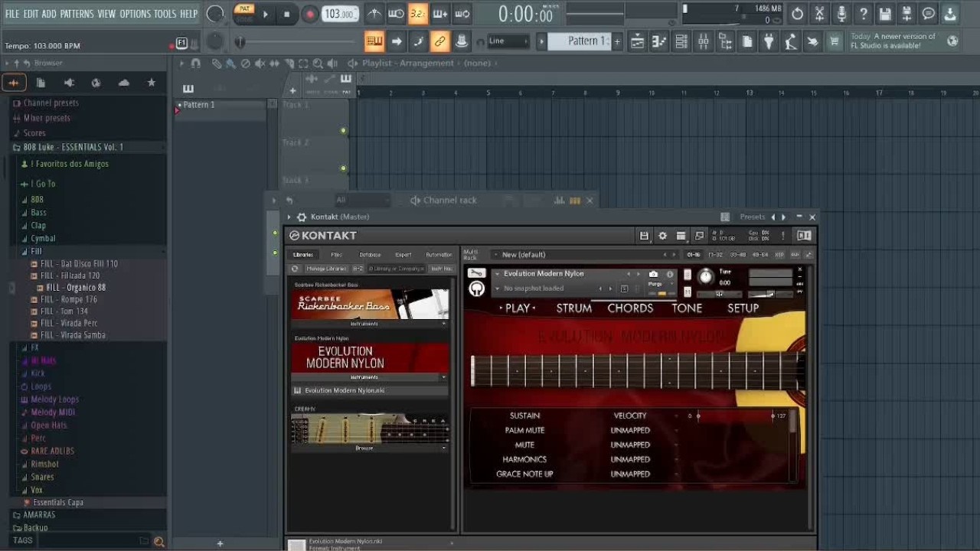
Task: Enable the 3.2 countdown before recording
Action: tap(418, 14)
